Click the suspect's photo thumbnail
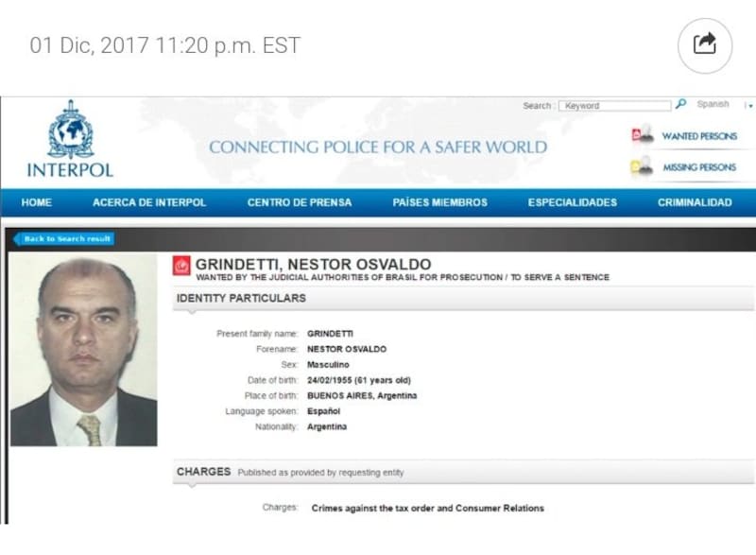 click(x=84, y=350)
